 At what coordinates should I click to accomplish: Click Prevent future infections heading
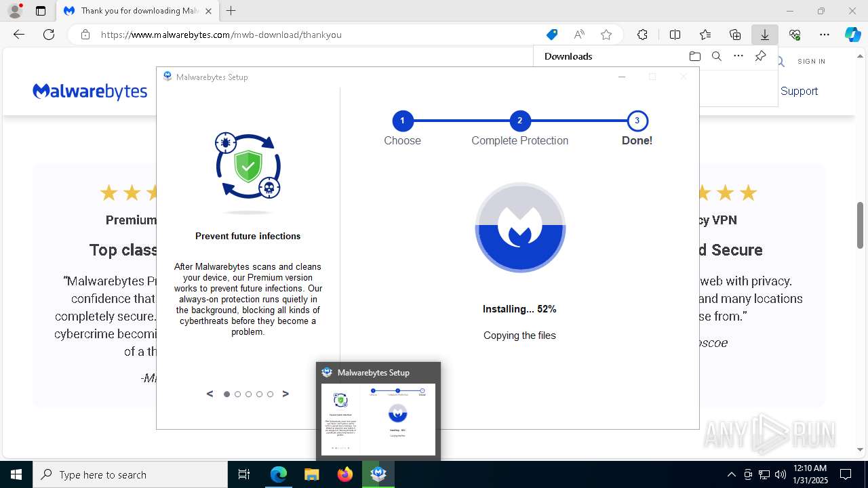pos(248,236)
